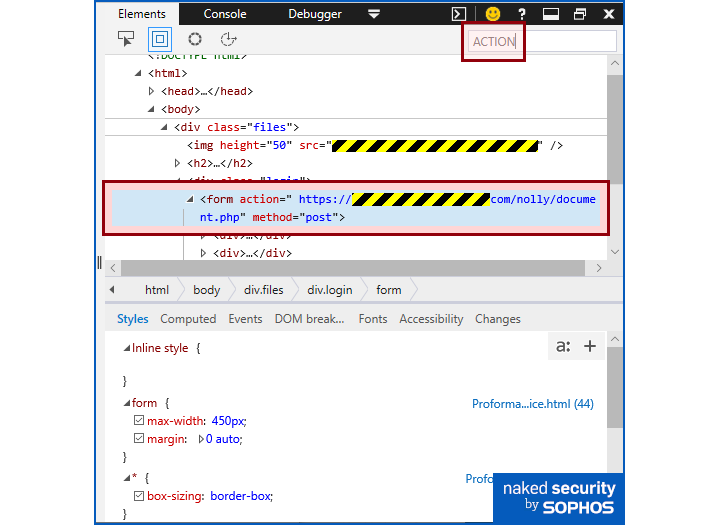Open the Proforma...ice.html (44) source link
The width and height of the screenshot is (720, 525).
click(533, 404)
